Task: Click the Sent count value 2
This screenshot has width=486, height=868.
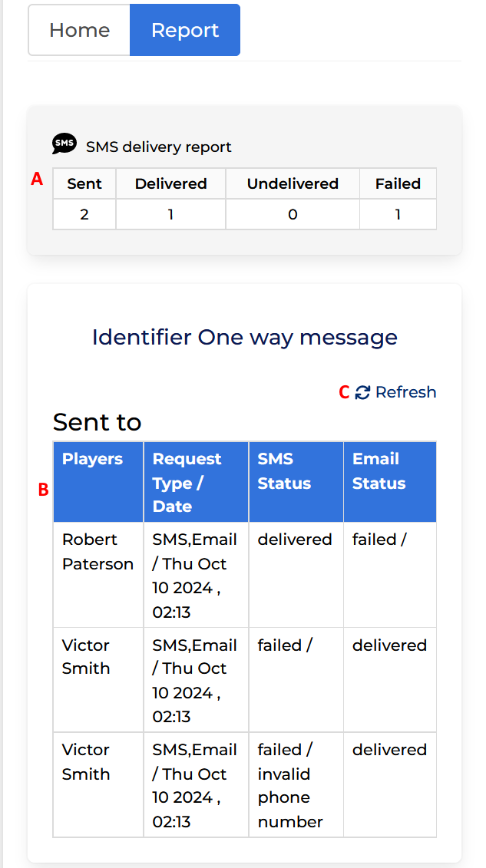Action: pos(84,214)
